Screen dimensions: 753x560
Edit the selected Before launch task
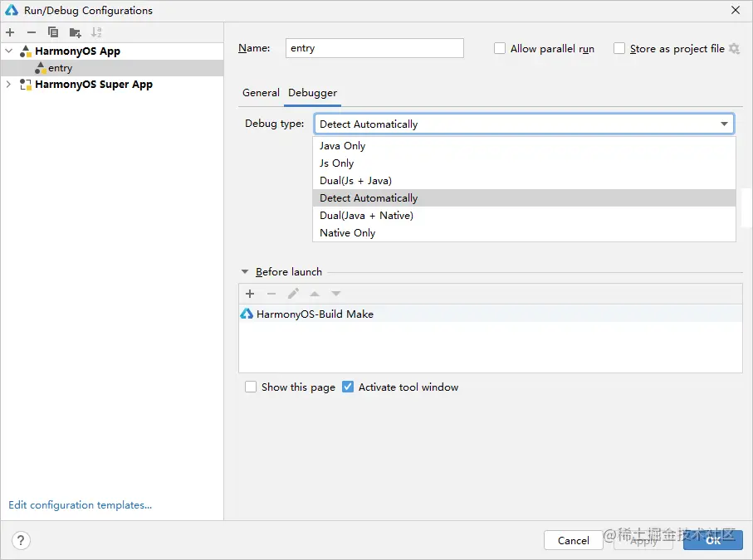pos(293,294)
